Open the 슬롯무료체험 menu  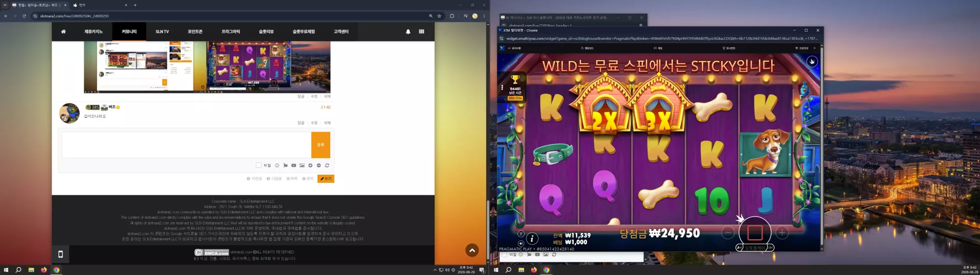(x=304, y=31)
